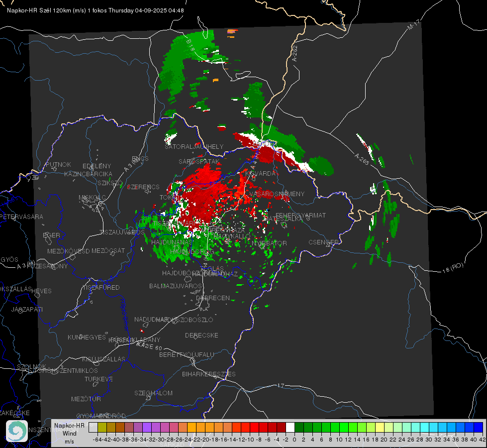Click the 'Napkor-HR Wind m/s' legend label

point(69,433)
